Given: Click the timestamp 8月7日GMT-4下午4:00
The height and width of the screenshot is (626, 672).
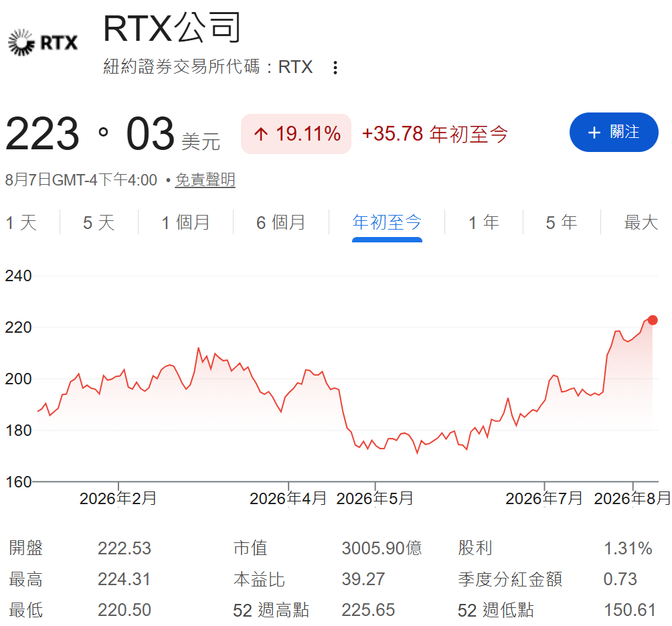Looking at the screenshot, I should coord(81,179).
